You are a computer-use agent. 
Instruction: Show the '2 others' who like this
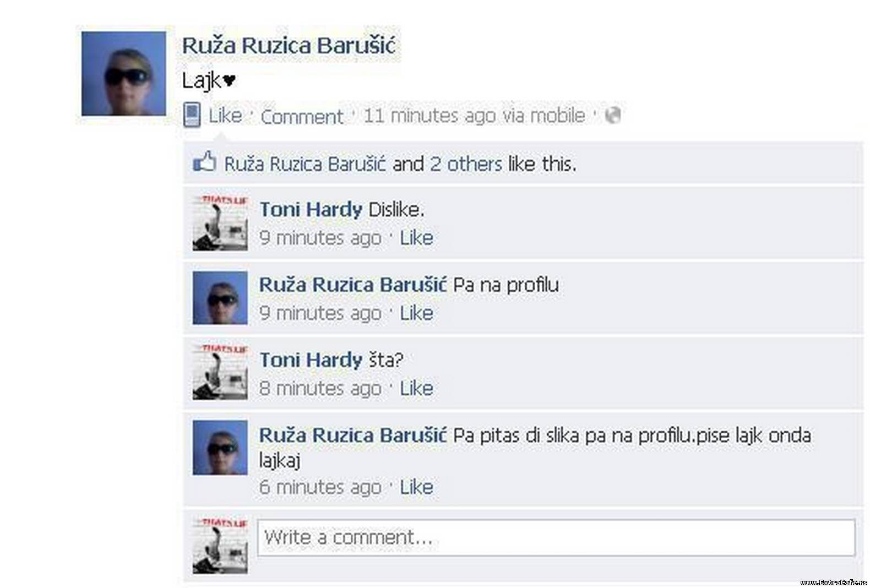(x=466, y=164)
